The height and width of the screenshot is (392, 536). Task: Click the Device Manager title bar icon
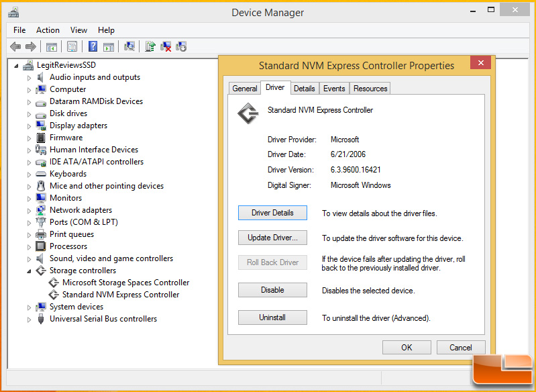tap(13, 13)
